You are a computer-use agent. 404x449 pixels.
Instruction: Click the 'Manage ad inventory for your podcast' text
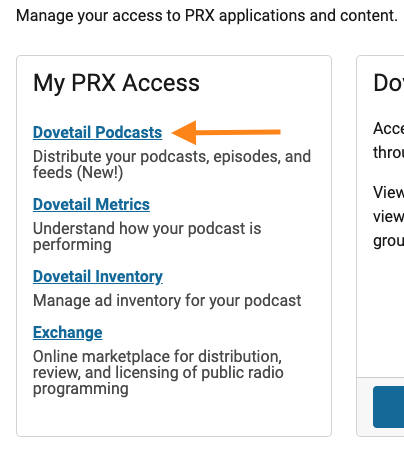tap(167, 300)
